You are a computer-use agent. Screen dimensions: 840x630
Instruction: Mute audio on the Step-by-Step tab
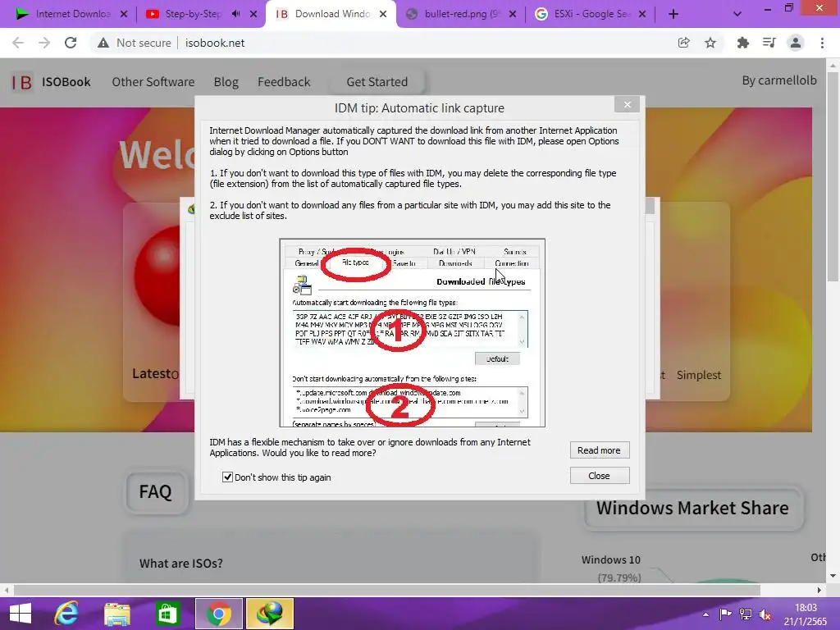tap(235, 14)
